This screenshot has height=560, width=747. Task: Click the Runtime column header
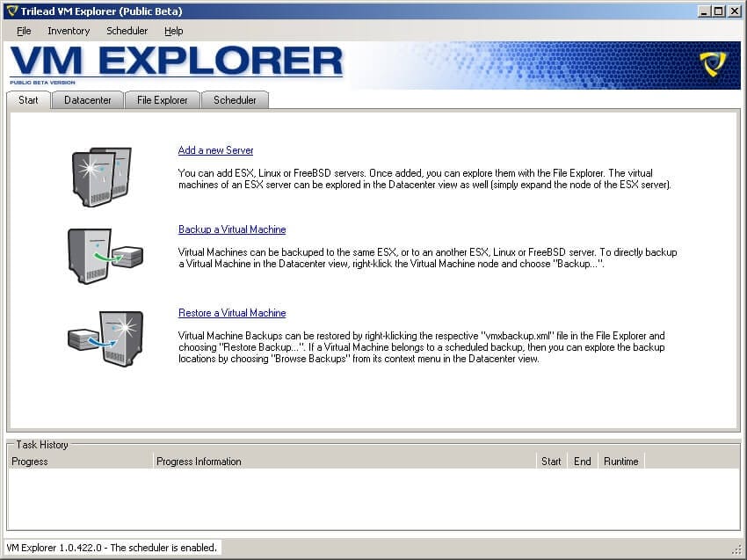(x=621, y=462)
